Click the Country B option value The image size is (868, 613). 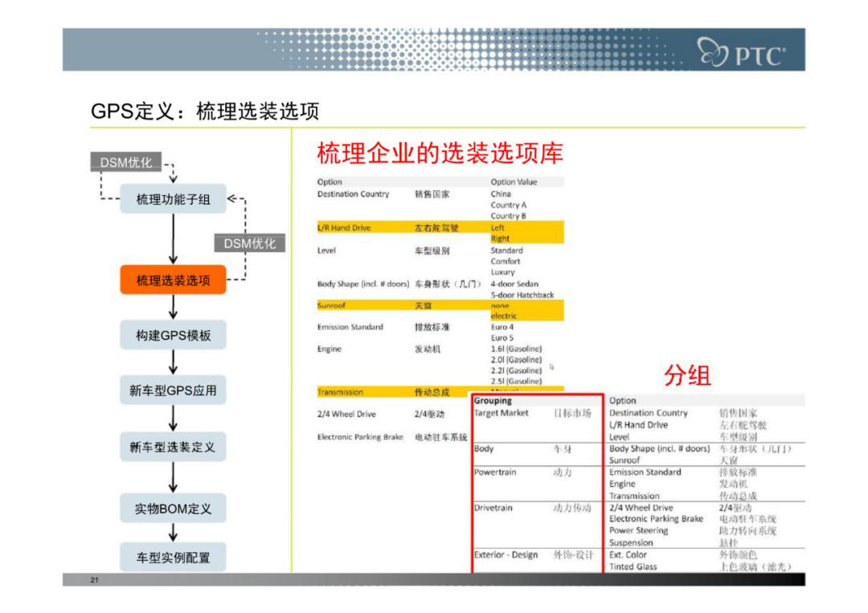(x=508, y=216)
